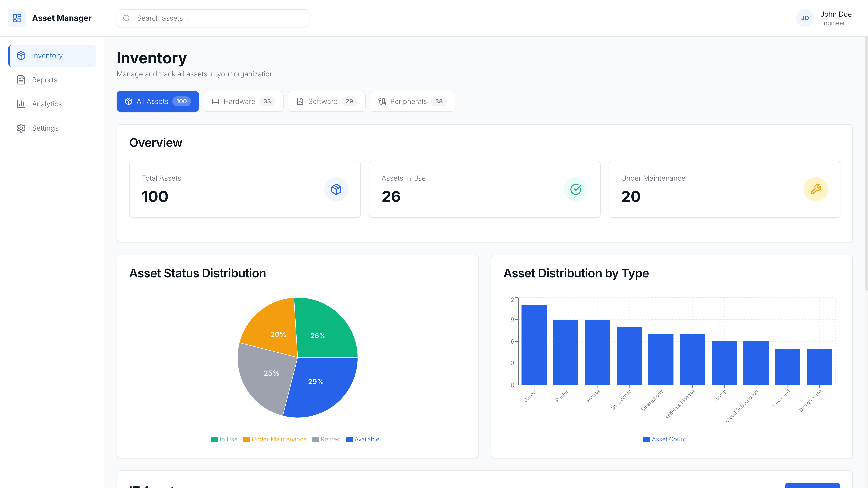The width and height of the screenshot is (868, 488).
Task: Click the Asset Manager logo icon
Action: (17, 18)
